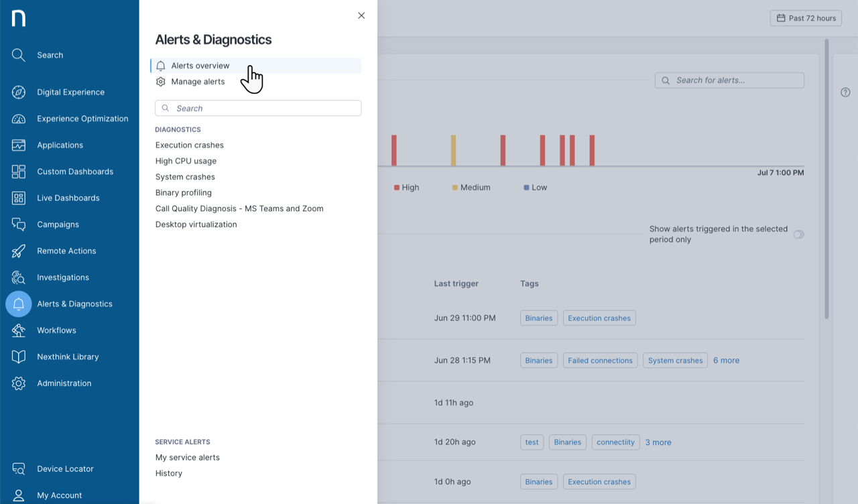This screenshot has width=858, height=504.
Task: Open service alerts History link
Action: click(169, 473)
